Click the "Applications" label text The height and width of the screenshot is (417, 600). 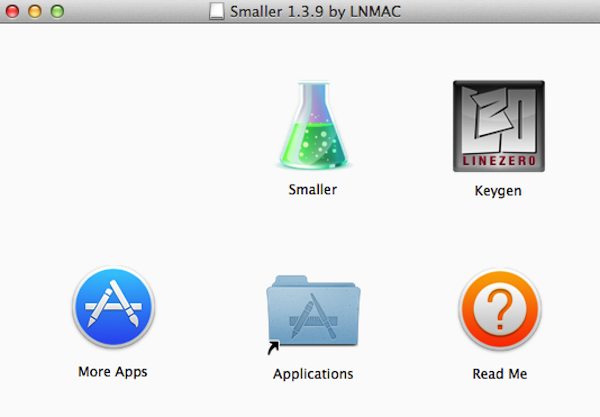pos(313,374)
